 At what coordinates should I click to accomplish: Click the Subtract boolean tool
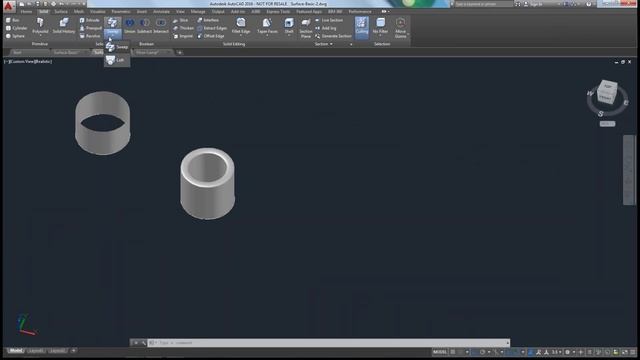point(144,25)
